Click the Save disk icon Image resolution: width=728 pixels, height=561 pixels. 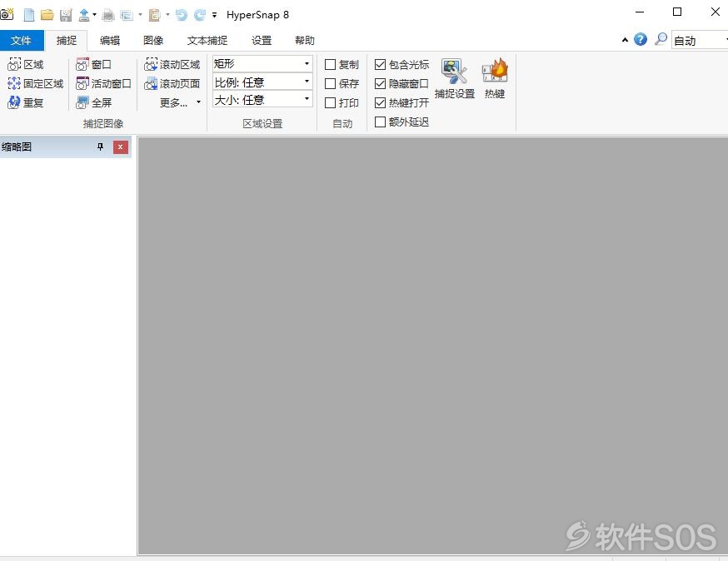coord(66,15)
